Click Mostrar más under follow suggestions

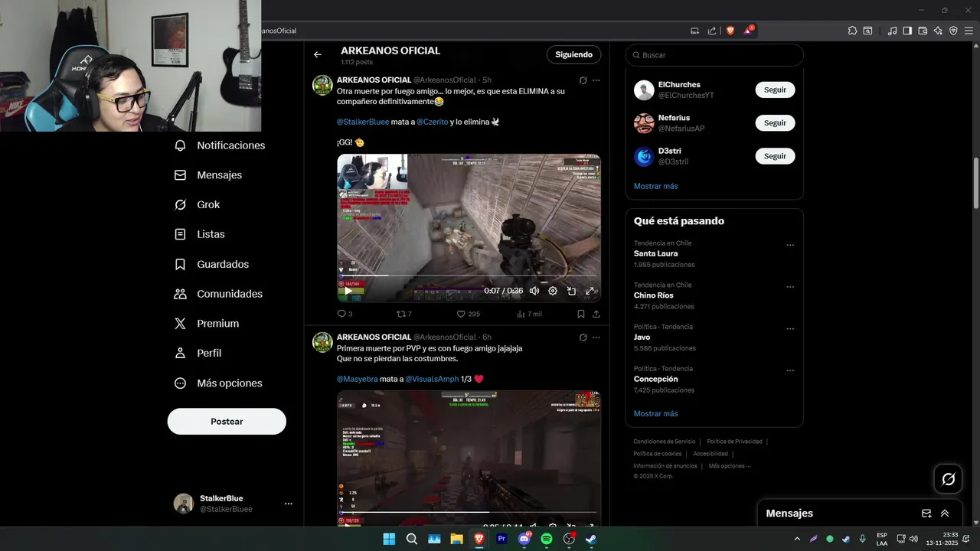[x=655, y=186]
